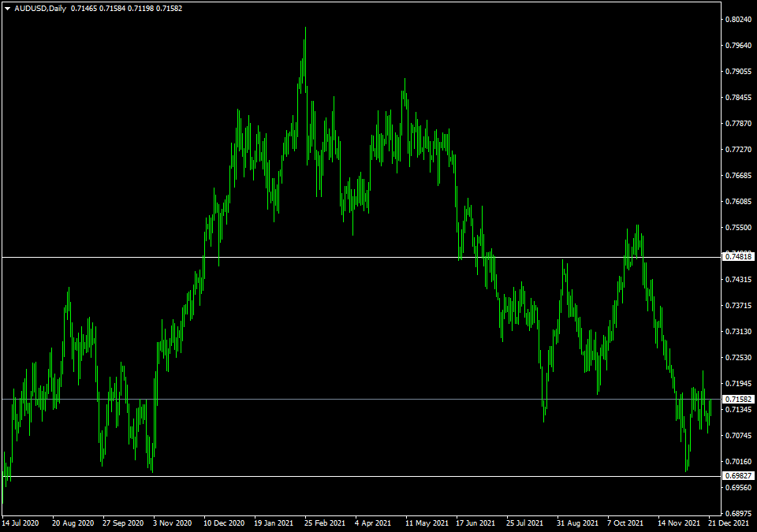
Task: Click the 0.70160 price scale value
Action: (739, 462)
